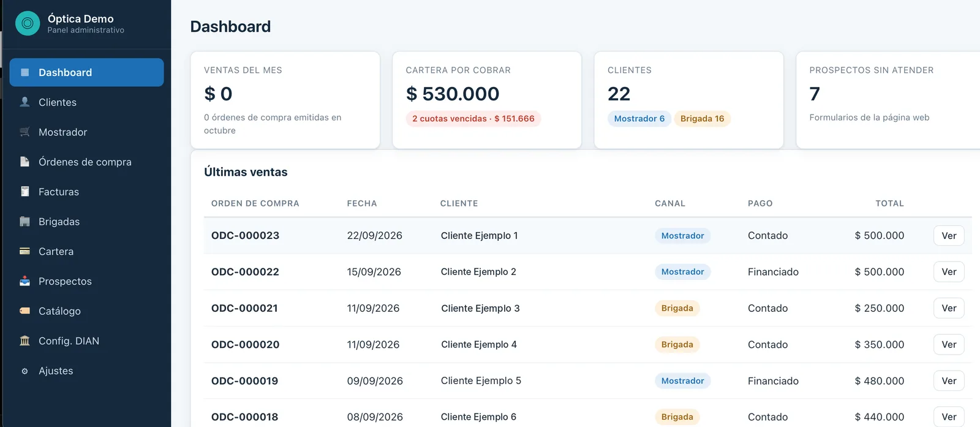This screenshot has width=980, height=427.
Task: Click the Facturas receipt icon
Action: [x=25, y=192]
